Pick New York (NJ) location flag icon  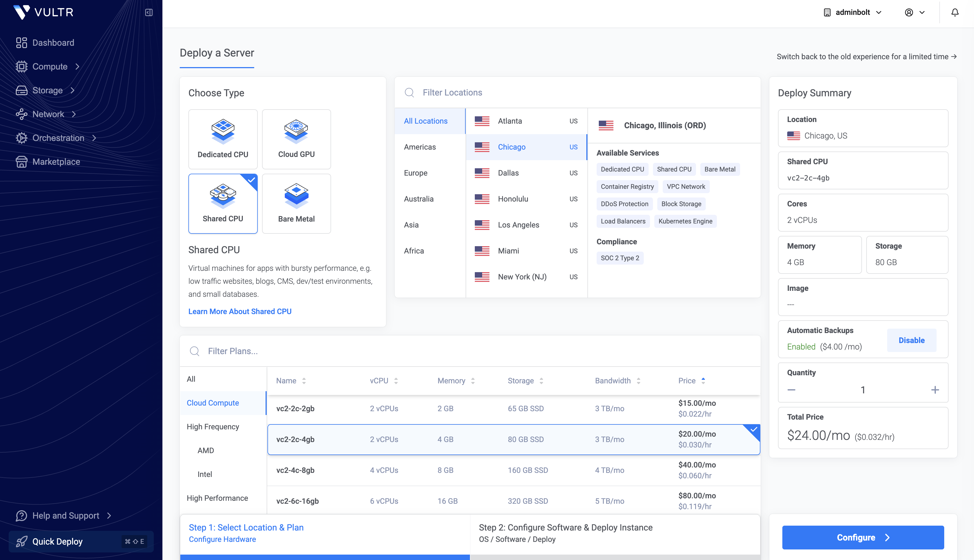point(482,277)
